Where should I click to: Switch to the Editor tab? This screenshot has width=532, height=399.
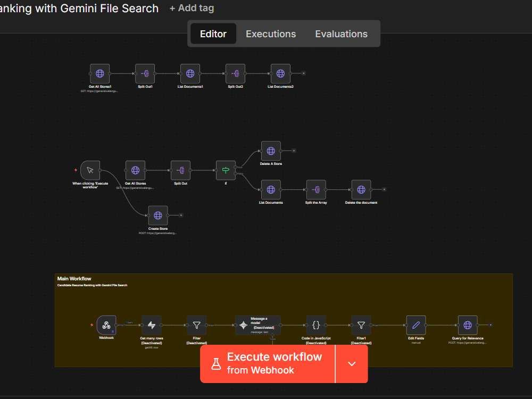[213, 34]
